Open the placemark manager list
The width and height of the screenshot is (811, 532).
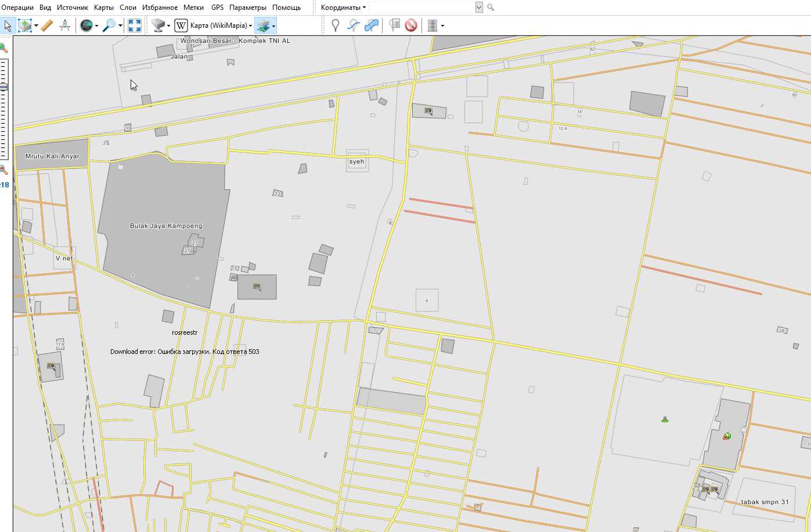(395, 26)
